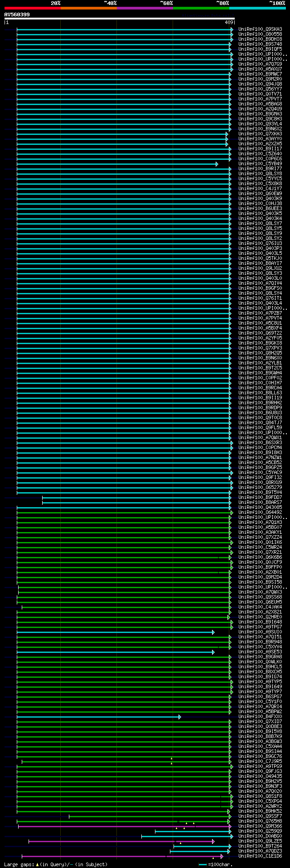Viewport: 290px width, 868px height.
Task: Click the cyan alignment bar for Q259Q9
Action: coord(193,831)
